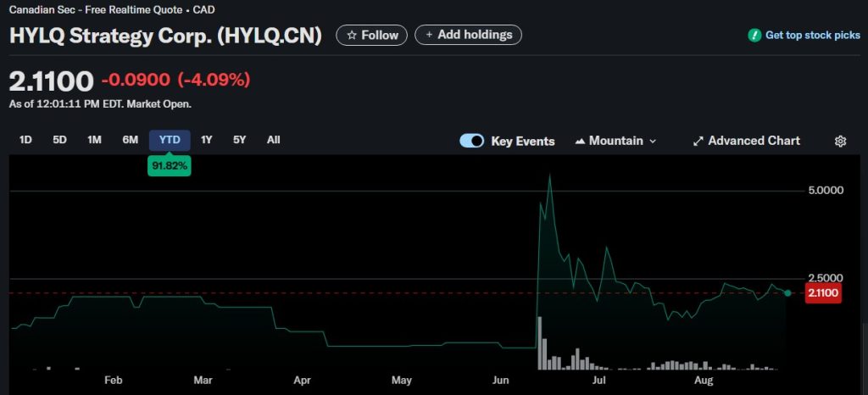Select the All range tab
This screenshot has height=395, width=868.
[274, 141]
